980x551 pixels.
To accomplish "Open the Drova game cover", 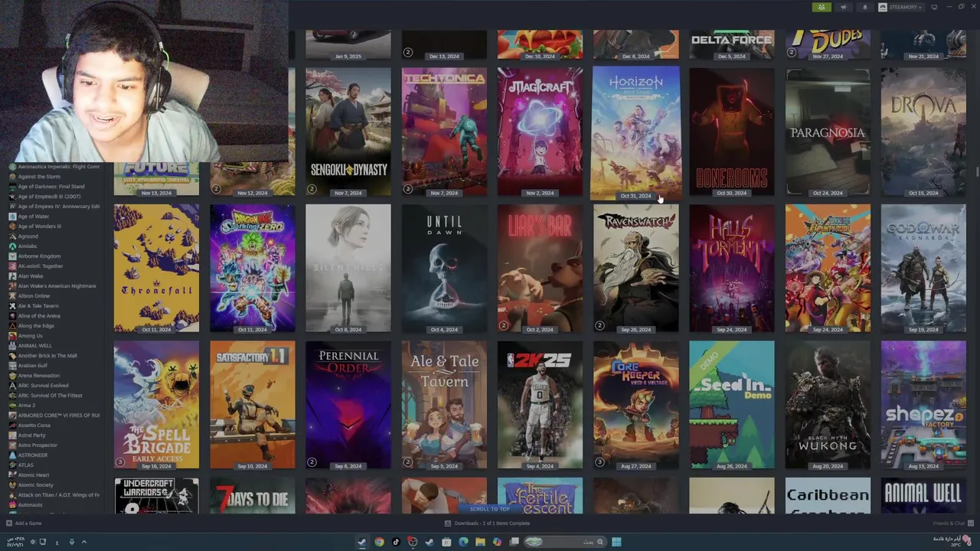I will (x=923, y=132).
